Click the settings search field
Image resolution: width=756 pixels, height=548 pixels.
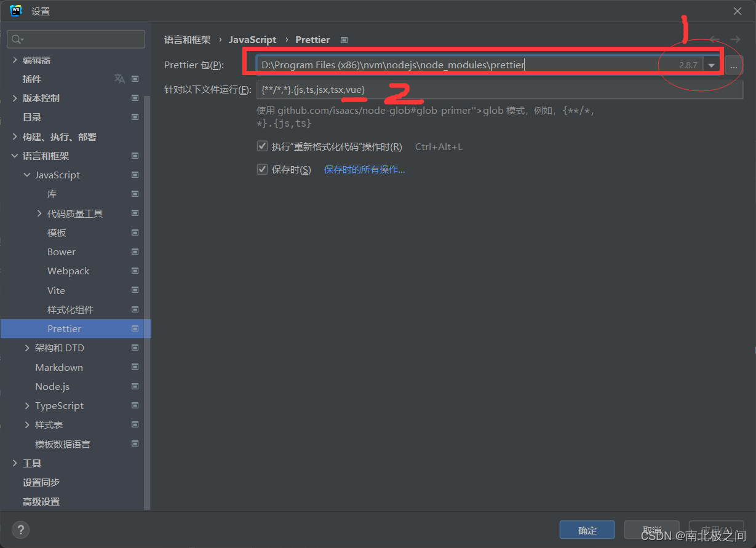point(76,39)
